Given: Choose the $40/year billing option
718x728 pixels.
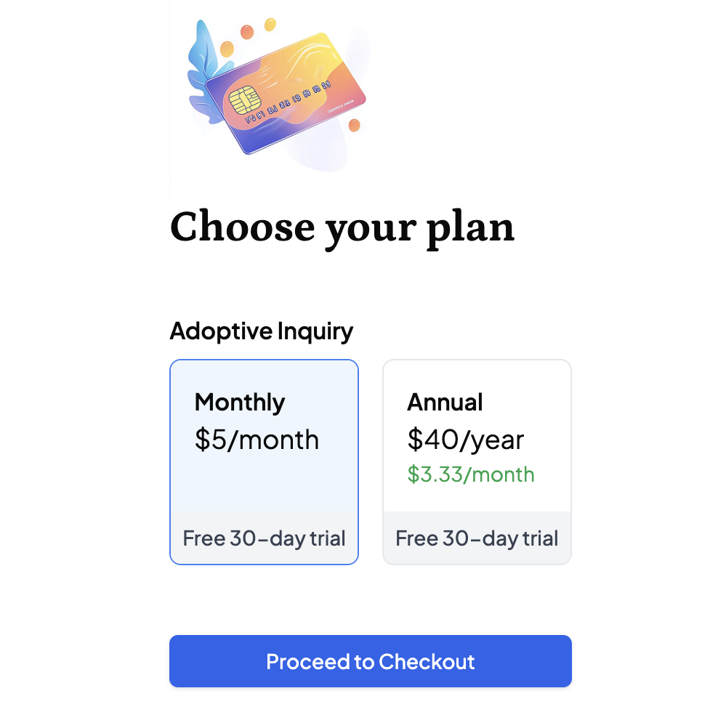Looking at the screenshot, I should pos(467,439).
